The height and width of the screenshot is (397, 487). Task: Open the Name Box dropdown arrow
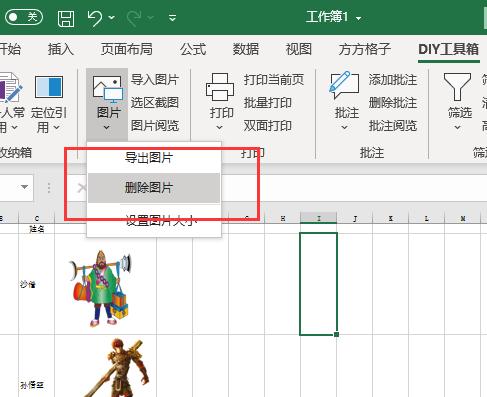click(24, 187)
